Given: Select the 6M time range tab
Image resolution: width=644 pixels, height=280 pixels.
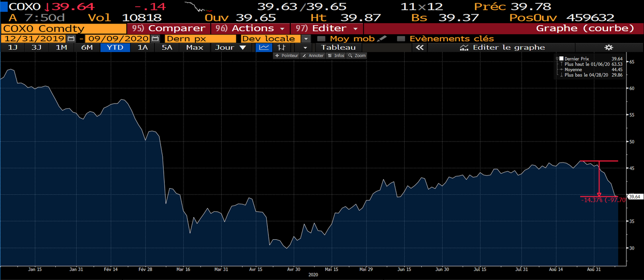Looking at the screenshot, I should [86, 48].
